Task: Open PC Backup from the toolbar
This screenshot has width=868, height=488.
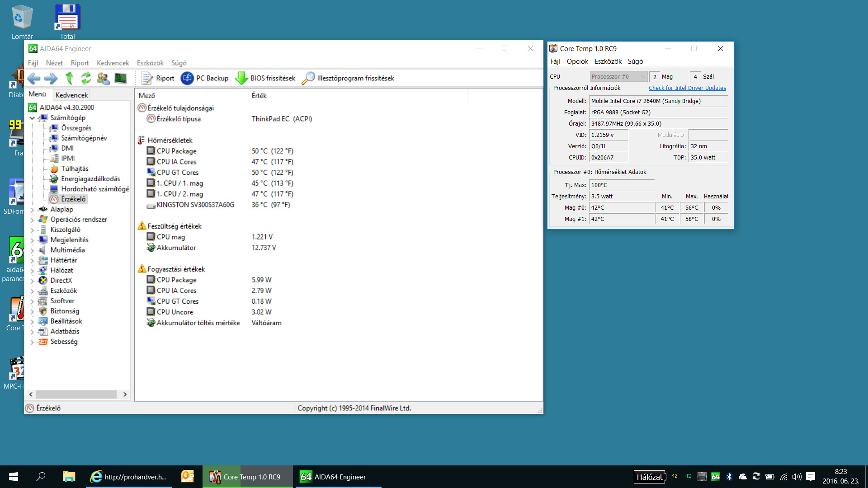Action: pyautogui.click(x=205, y=78)
